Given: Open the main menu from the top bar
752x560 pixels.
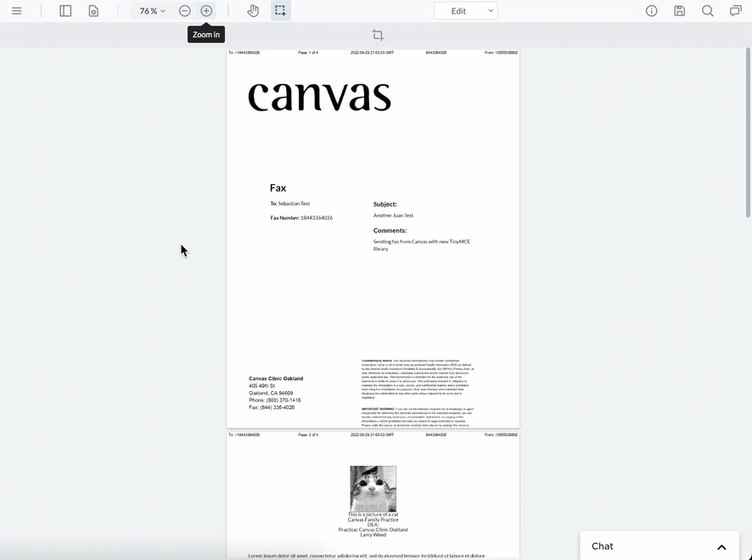Looking at the screenshot, I should coord(17,10).
